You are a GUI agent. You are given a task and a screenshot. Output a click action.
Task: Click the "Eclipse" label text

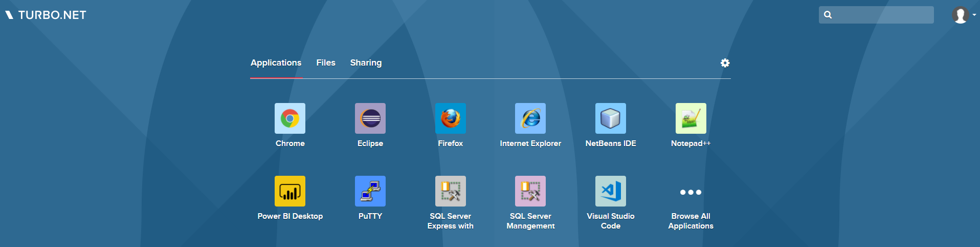pyautogui.click(x=370, y=143)
